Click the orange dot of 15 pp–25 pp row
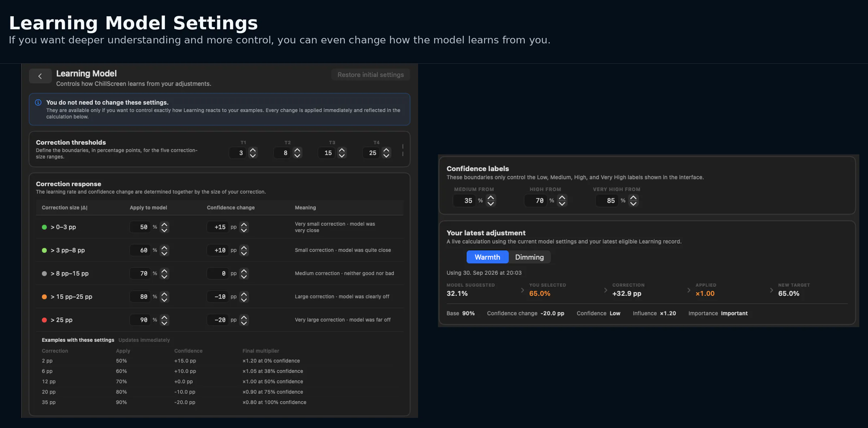The height and width of the screenshot is (428, 868). (44, 297)
